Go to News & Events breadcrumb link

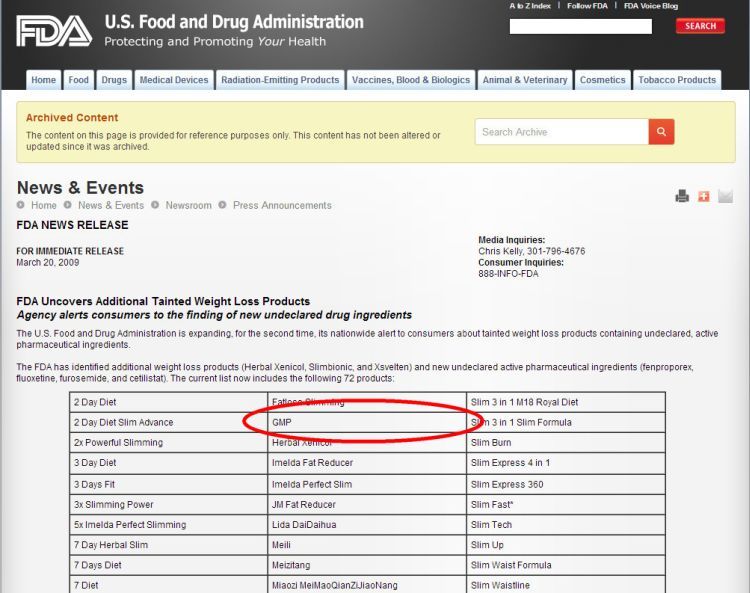point(111,205)
